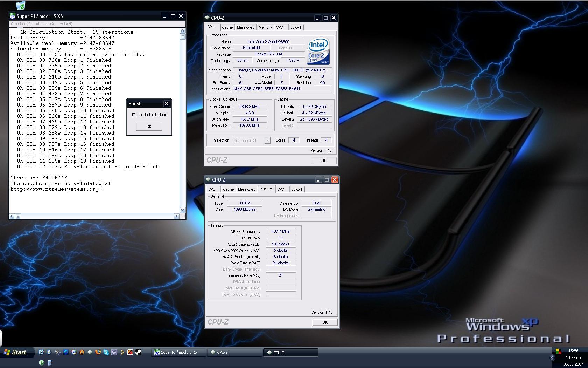588x368 pixels.
Task: Click OK in the upper CPU-Z window
Action: tap(324, 161)
